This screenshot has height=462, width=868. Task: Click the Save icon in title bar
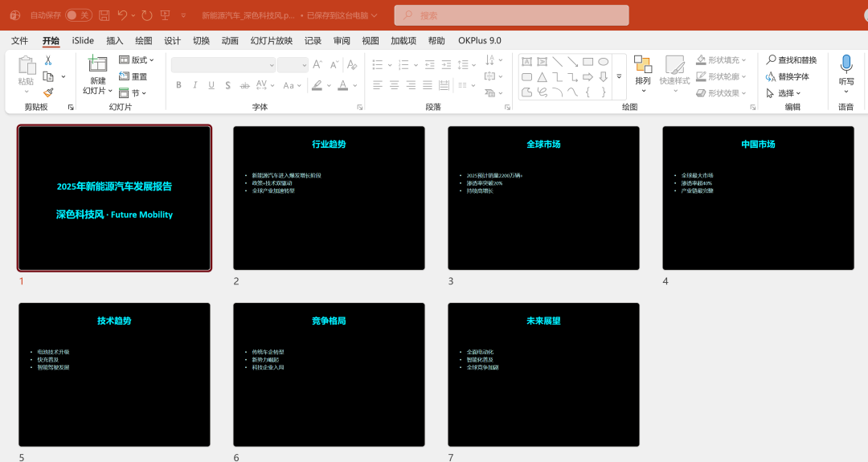104,15
